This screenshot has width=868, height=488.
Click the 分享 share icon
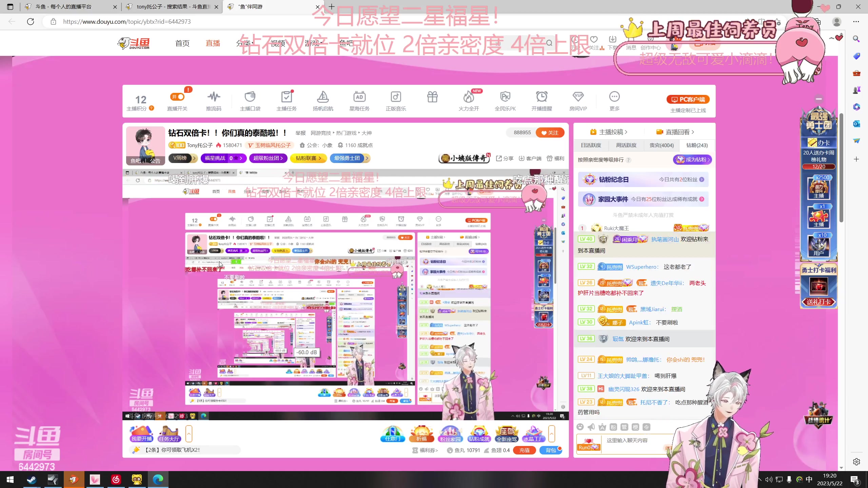click(x=505, y=158)
